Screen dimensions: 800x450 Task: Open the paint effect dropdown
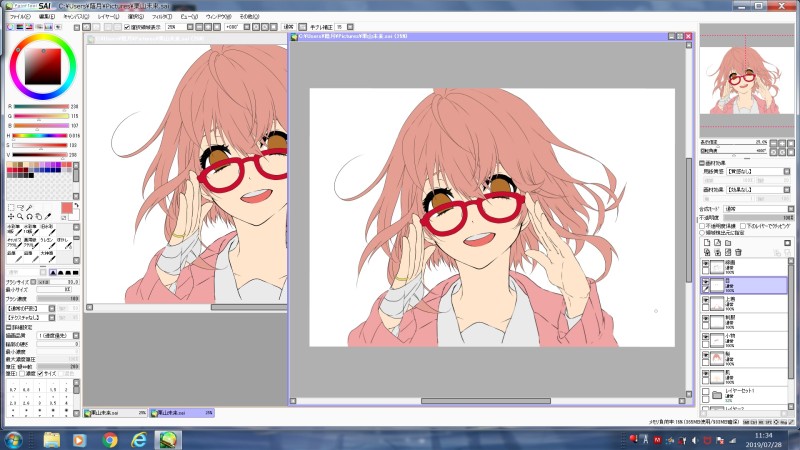click(x=787, y=190)
